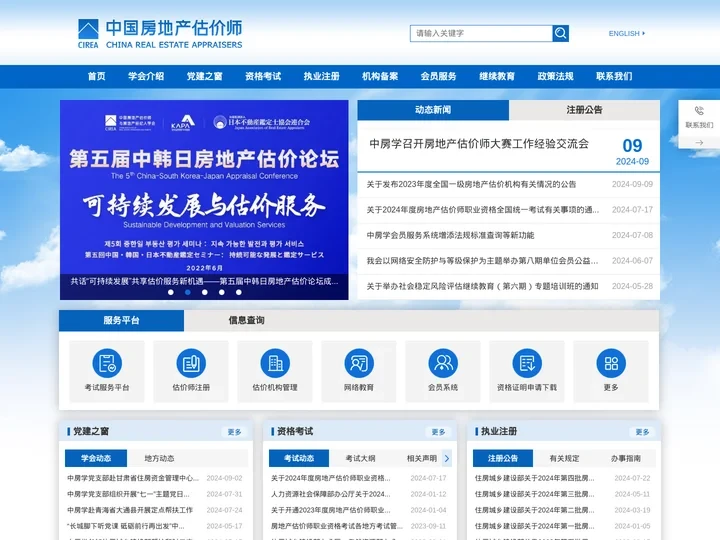Open 关于开通2023年度房地产估价师职业 item

[331, 510]
